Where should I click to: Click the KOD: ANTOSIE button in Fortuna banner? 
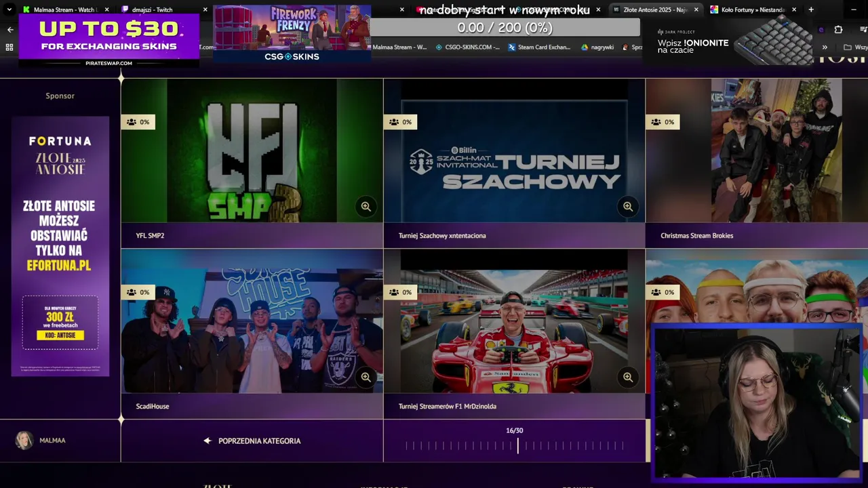(60, 335)
